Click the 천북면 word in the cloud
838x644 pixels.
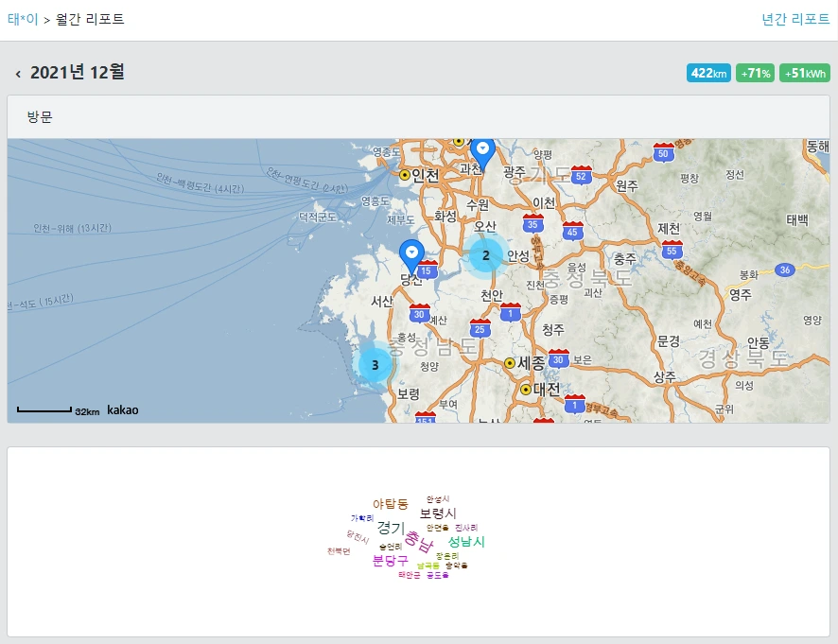pyautogui.click(x=339, y=551)
